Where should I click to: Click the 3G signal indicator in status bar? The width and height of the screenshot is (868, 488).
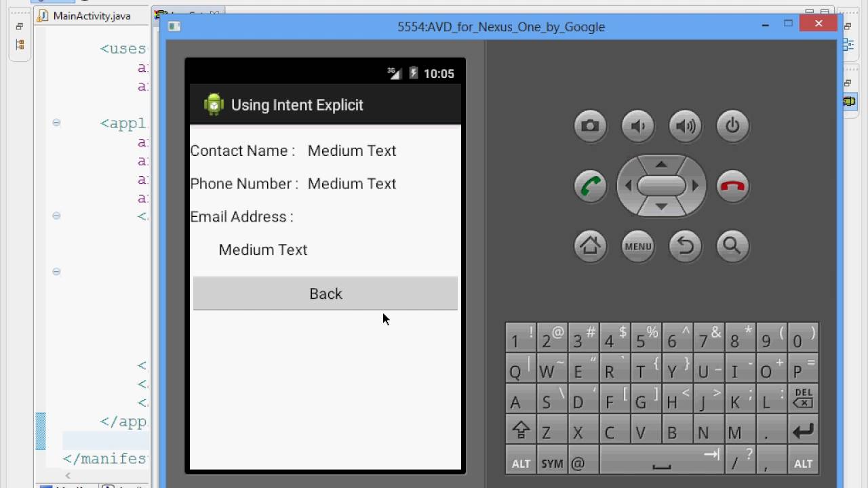click(x=394, y=73)
